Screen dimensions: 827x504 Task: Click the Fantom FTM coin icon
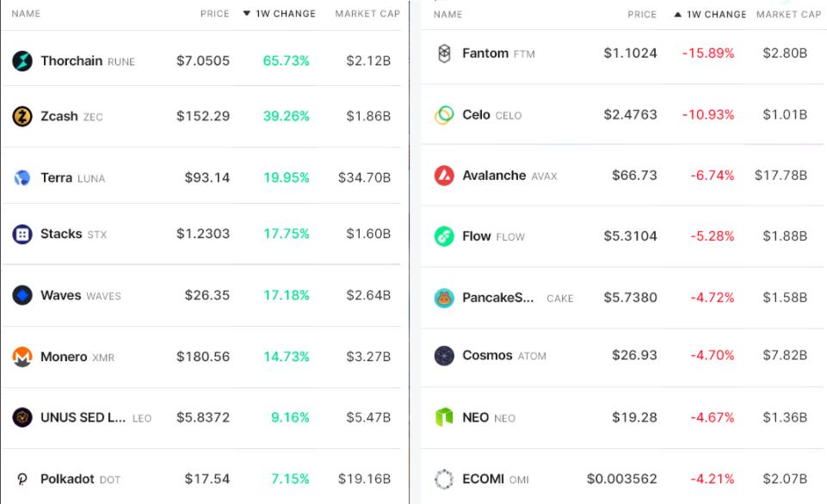pyautogui.click(x=444, y=53)
